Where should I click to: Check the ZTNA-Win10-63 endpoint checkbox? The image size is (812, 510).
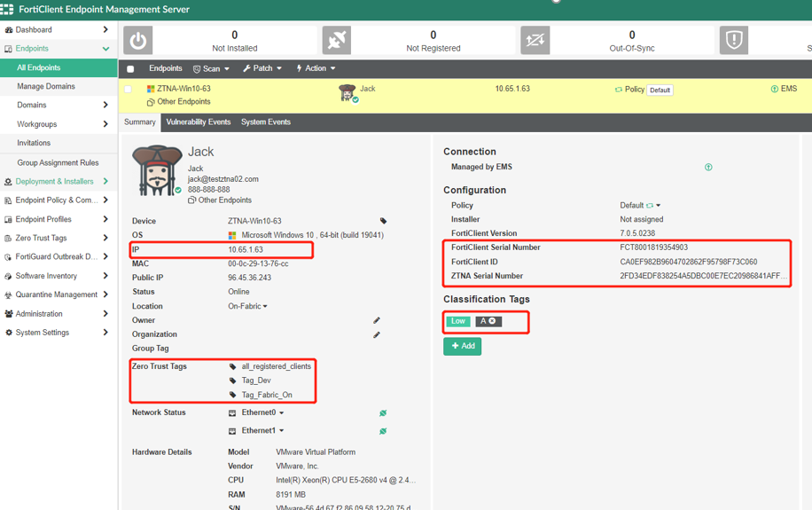click(x=128, y=90)
